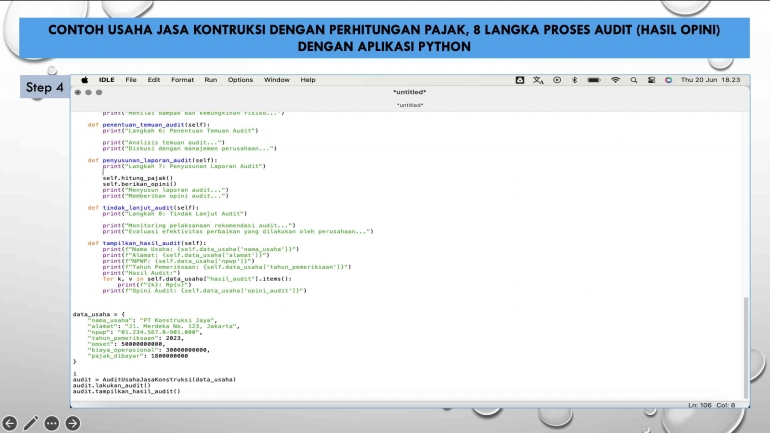The width and height of the screenshot is (770, 433).
Task: Click the battery status icon
Action: 594,79
